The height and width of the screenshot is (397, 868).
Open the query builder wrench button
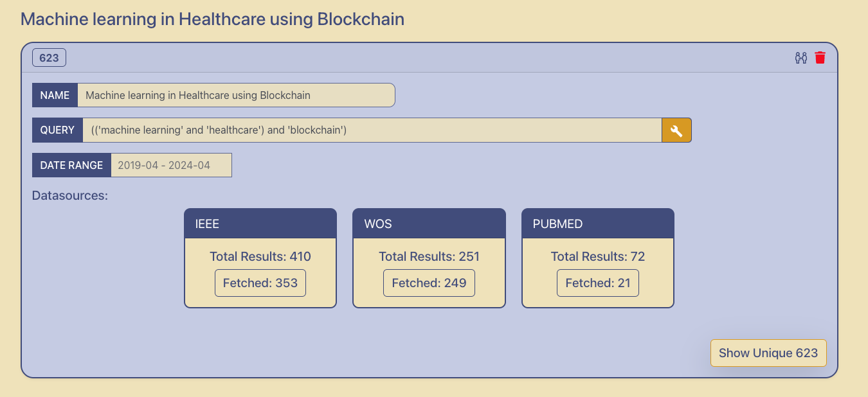pos(676,130)
